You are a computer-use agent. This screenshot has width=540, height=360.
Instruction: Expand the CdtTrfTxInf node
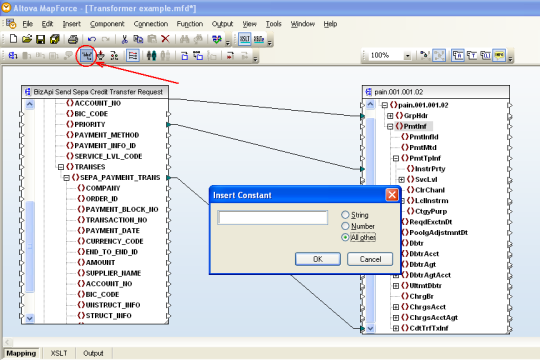point(396,328)
